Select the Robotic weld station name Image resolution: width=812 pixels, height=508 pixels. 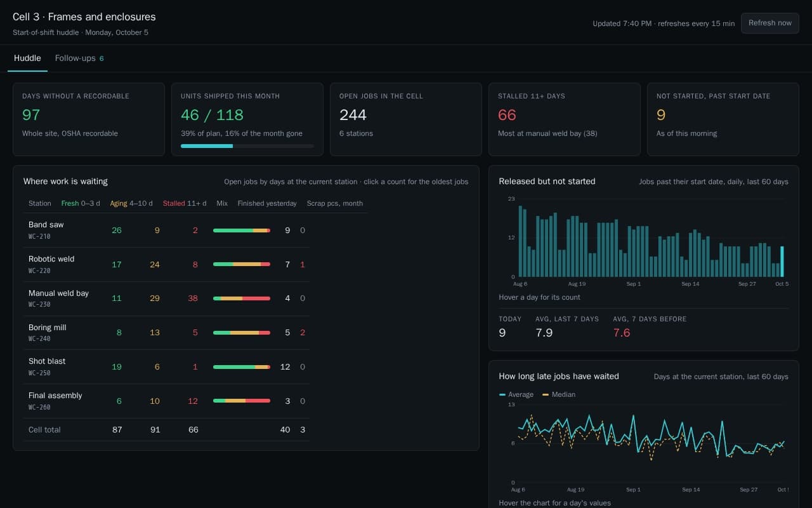[x=51, y=259]
